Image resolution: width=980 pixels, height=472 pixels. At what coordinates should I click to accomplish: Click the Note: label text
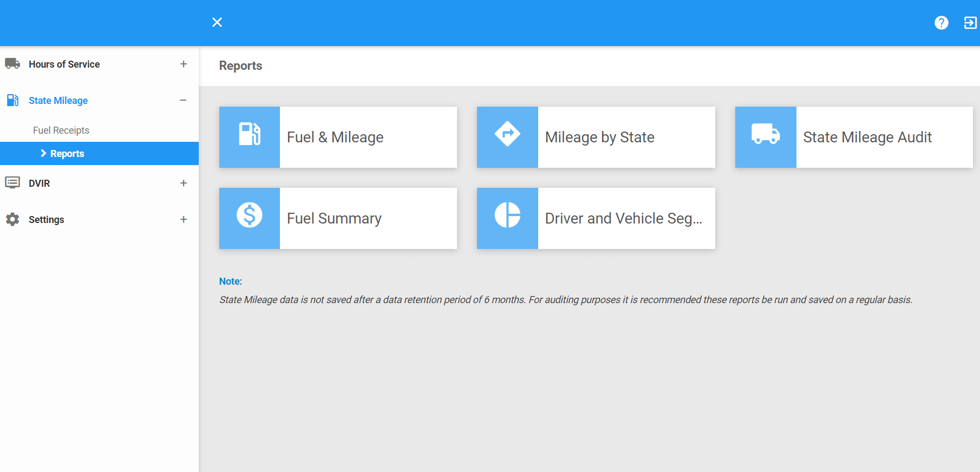[x=230, y=281]
